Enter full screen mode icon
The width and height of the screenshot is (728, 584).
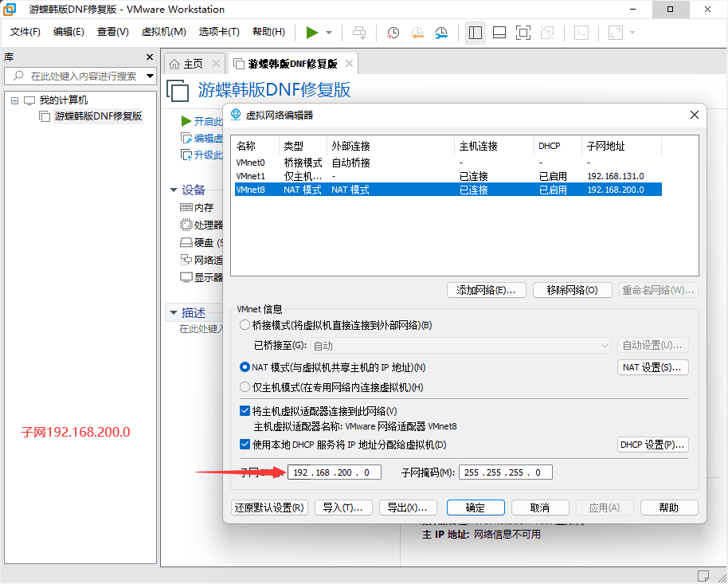(x=523, y=33)
